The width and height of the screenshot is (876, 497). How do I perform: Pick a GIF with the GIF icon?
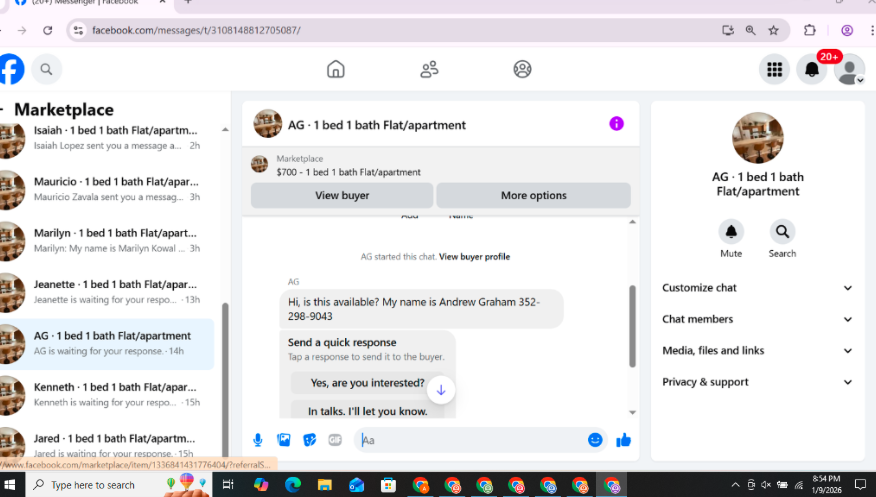[335, 440]
